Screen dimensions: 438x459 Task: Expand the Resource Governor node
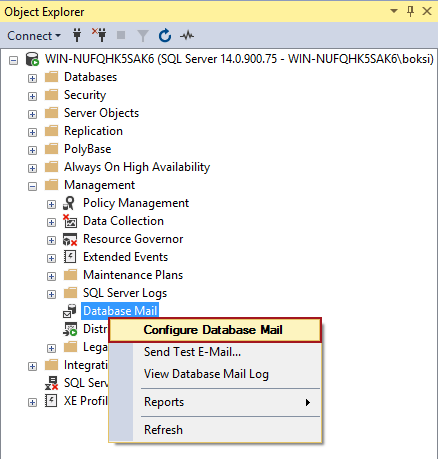(x=51, y=240)
